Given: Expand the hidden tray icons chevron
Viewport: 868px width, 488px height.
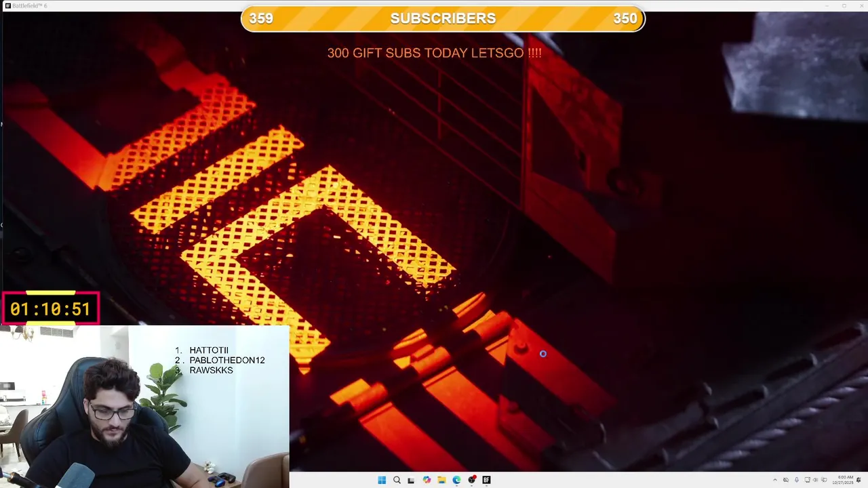Looking at the screenshot, I should (x=775, y=480).
